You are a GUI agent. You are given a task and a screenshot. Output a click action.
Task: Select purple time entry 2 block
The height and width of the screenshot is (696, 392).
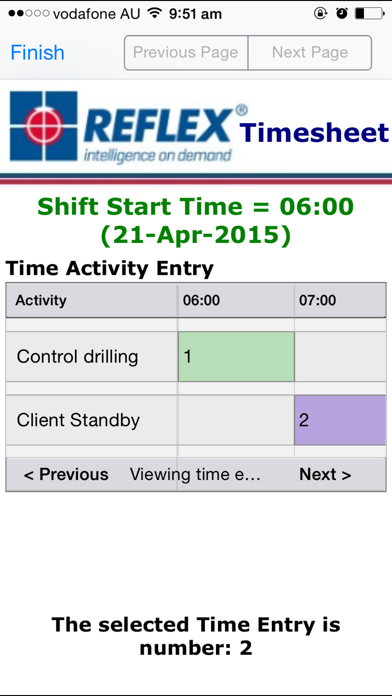(340, 420)
